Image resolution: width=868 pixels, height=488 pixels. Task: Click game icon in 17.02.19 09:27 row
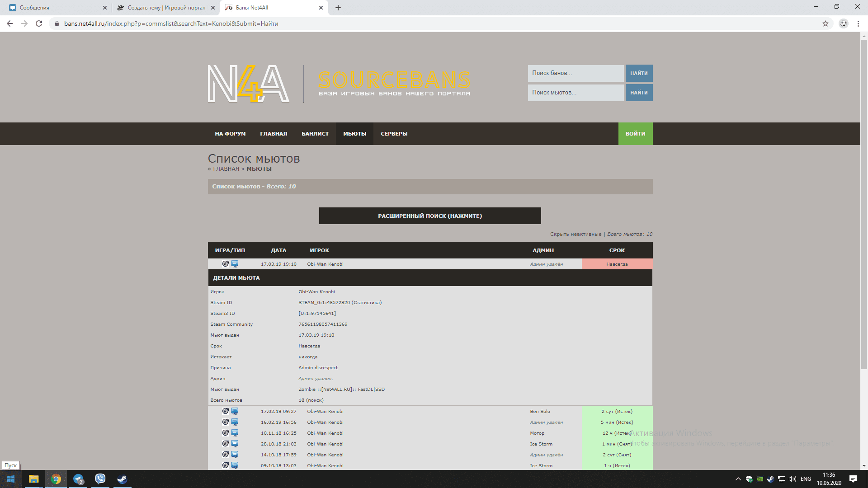click(226, 411)
